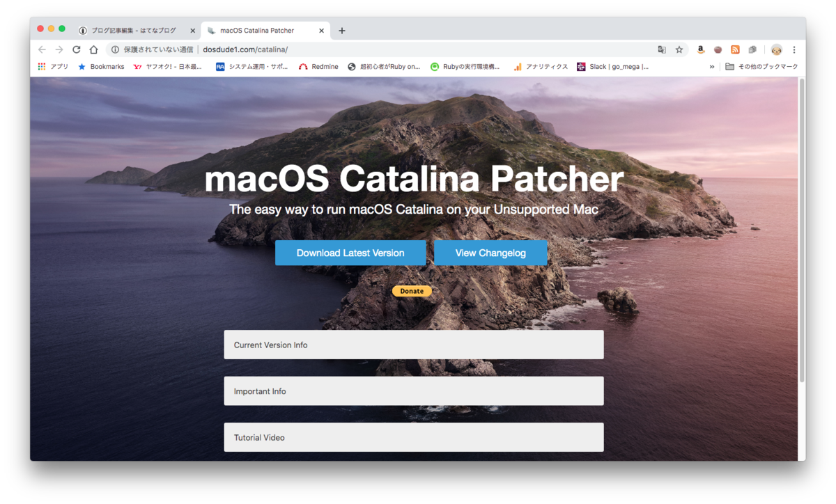The width and height of the screenshot is (836, 504).
Task: Open the その他のブックマーク folder
Action: pos(761,67)
